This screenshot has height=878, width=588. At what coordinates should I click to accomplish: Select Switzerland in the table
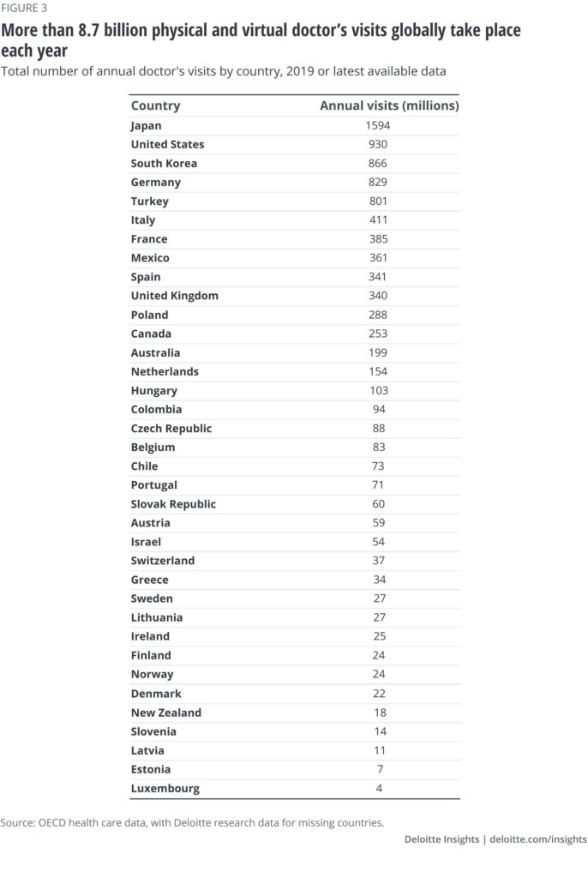click(163, 561)
